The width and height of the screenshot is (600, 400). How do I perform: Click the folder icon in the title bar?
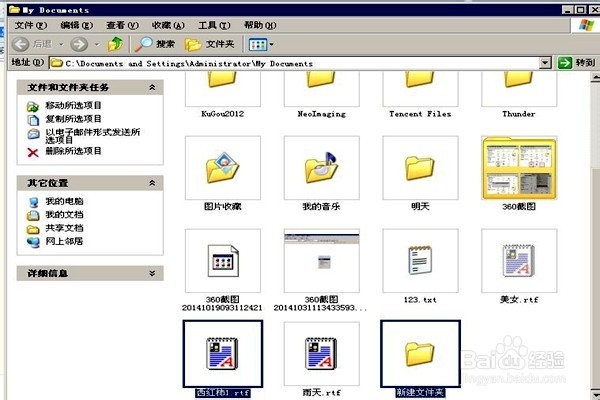point(15,10)
